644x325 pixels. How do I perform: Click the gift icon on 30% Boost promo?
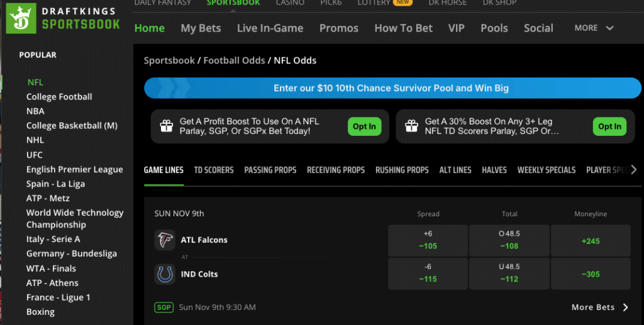[x=411, y=126]
